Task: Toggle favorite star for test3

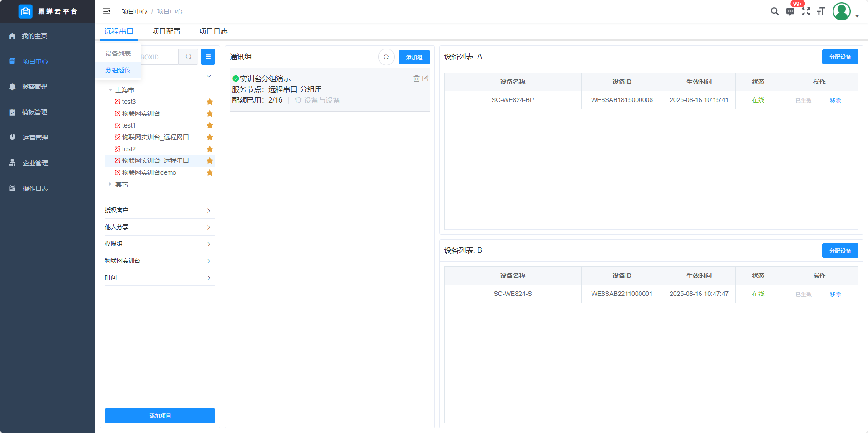Action: (210, 102)
